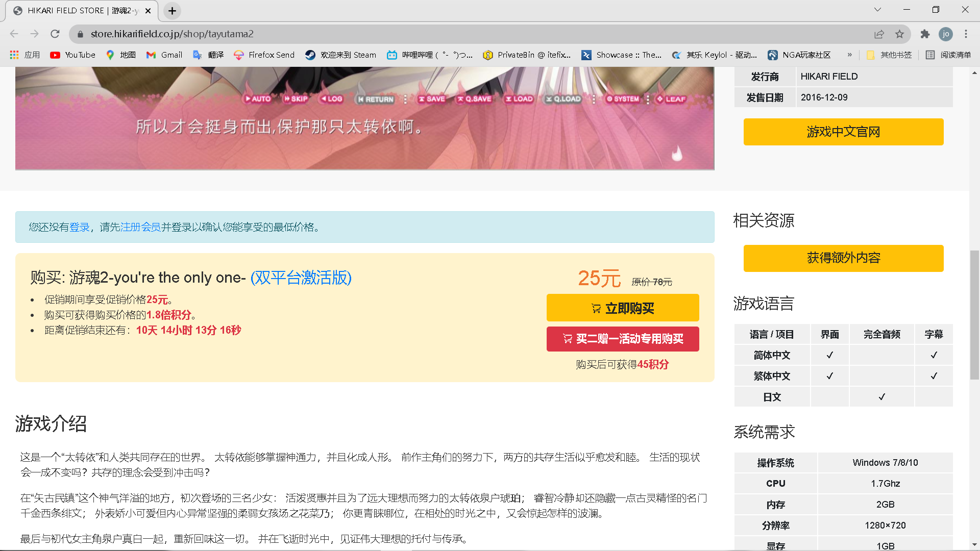980x551 pixels.
Task: Click the page vertical scrollbar thumb
Action: pyautogui.click(x=974, y=315)
